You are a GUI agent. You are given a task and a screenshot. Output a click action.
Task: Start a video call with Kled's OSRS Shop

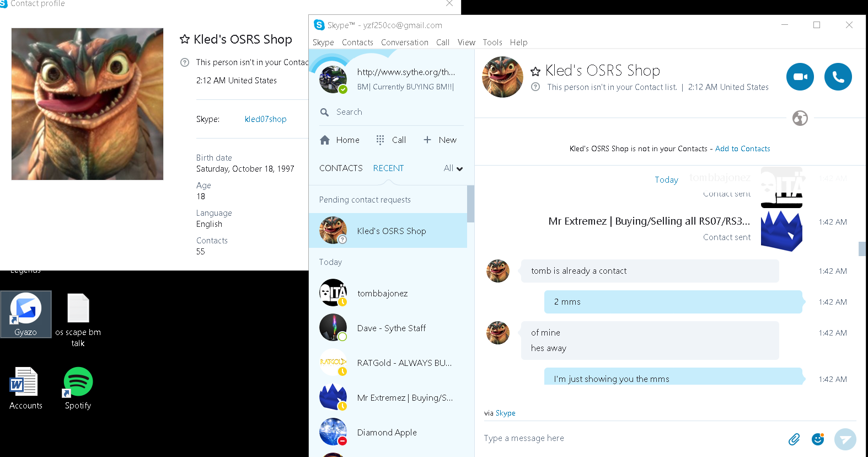click(800, 77)
